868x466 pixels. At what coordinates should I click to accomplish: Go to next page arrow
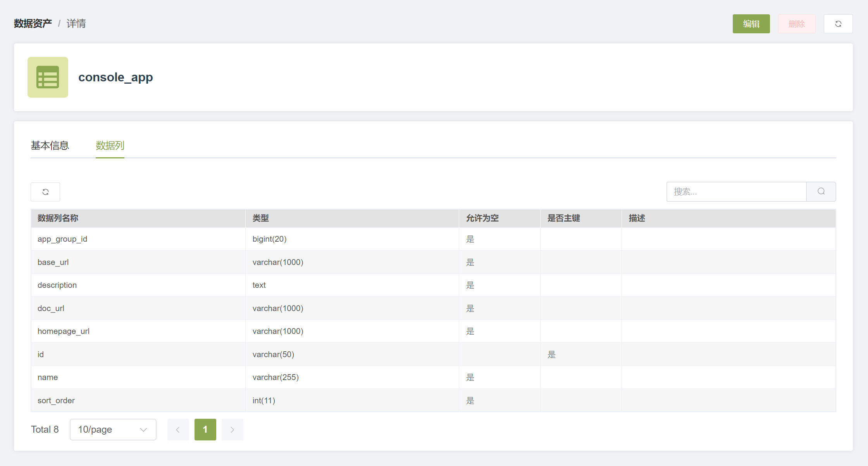tap(232, 430)
